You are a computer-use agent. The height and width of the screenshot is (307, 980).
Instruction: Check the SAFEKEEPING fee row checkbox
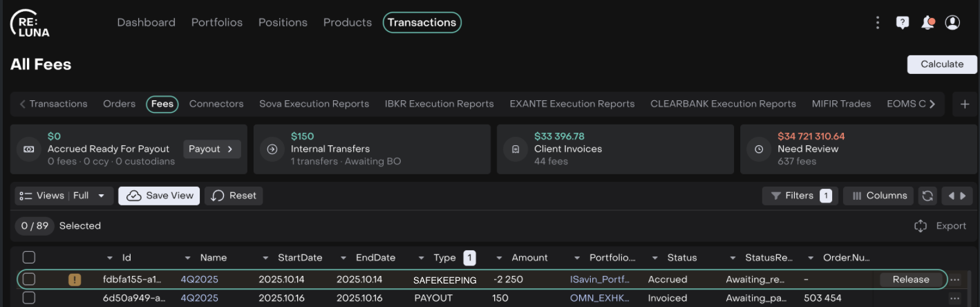[x=29, y=279]
